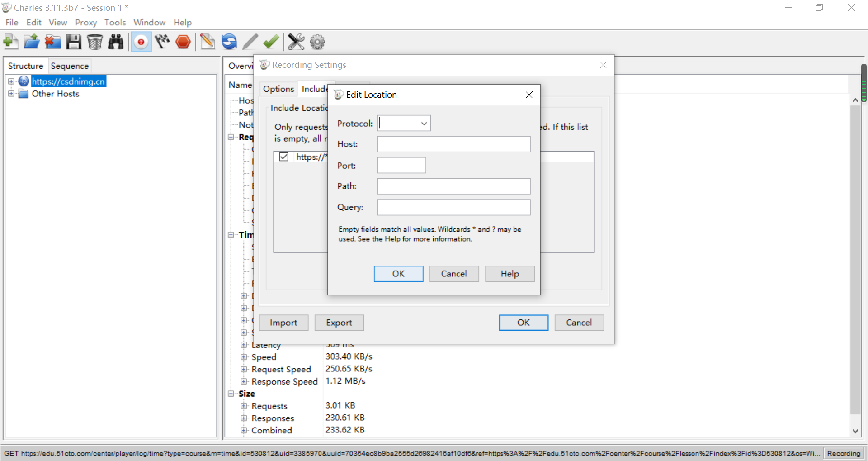Click the Save Session floppy icon
The width and height of the screenshot is (868, 461).
click(x=74, y=42)
